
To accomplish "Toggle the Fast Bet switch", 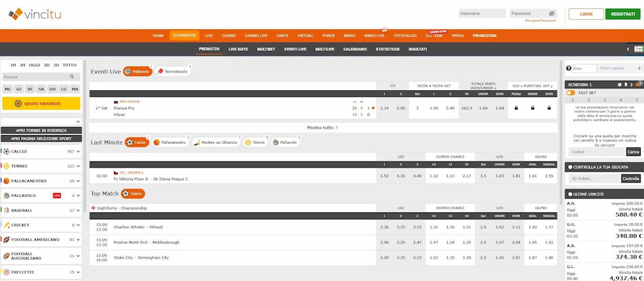I will 570,92.
